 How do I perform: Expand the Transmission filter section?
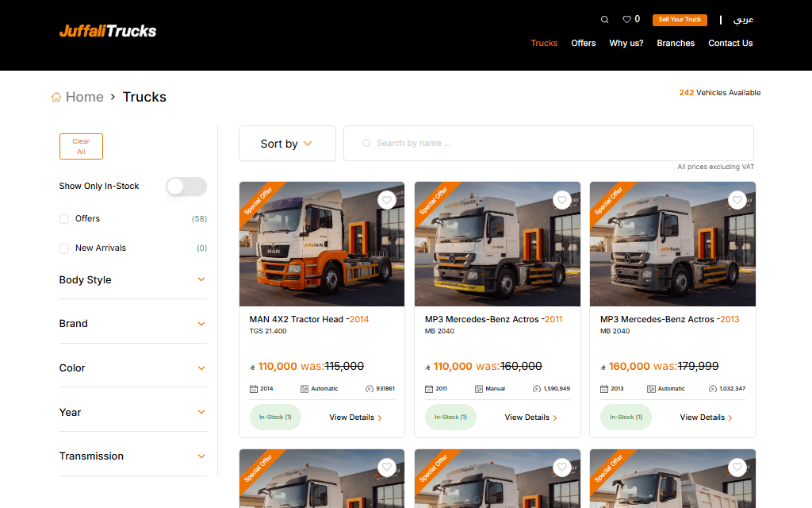tap(133, 456)
